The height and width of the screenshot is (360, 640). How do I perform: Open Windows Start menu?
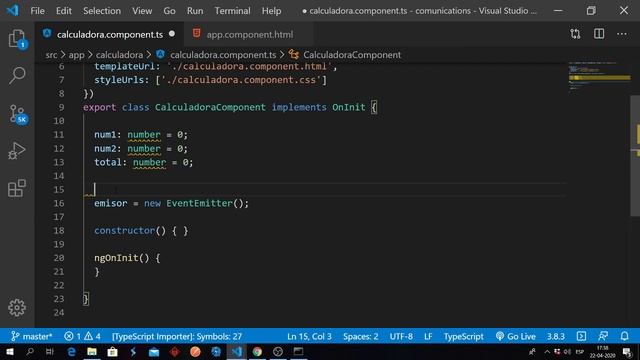click(9, 351)
